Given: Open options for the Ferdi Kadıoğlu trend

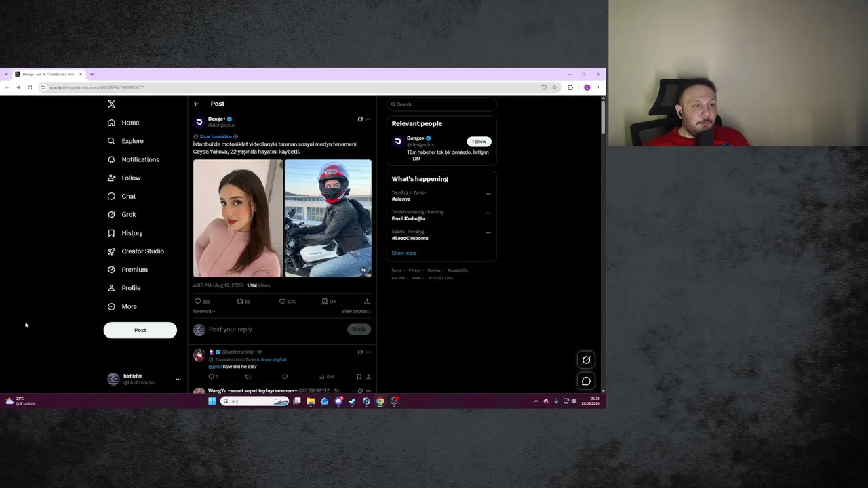Looking at the screenshot, I should pos(488,213).
